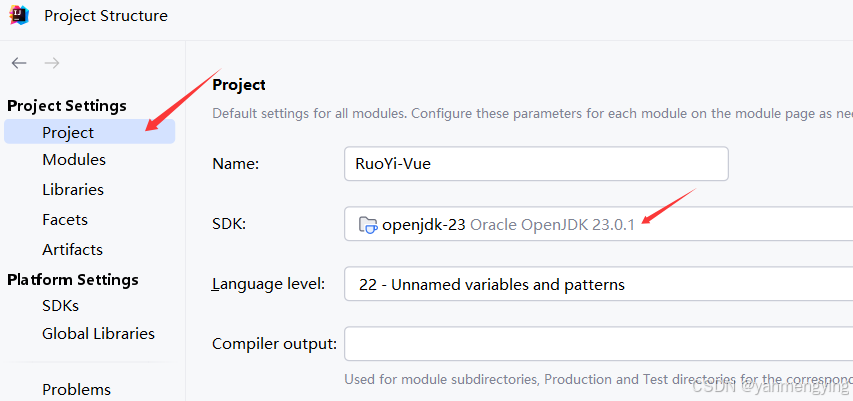
Task: Click the 'Default settings for all modules' description
Action: [x=533, y=114]
